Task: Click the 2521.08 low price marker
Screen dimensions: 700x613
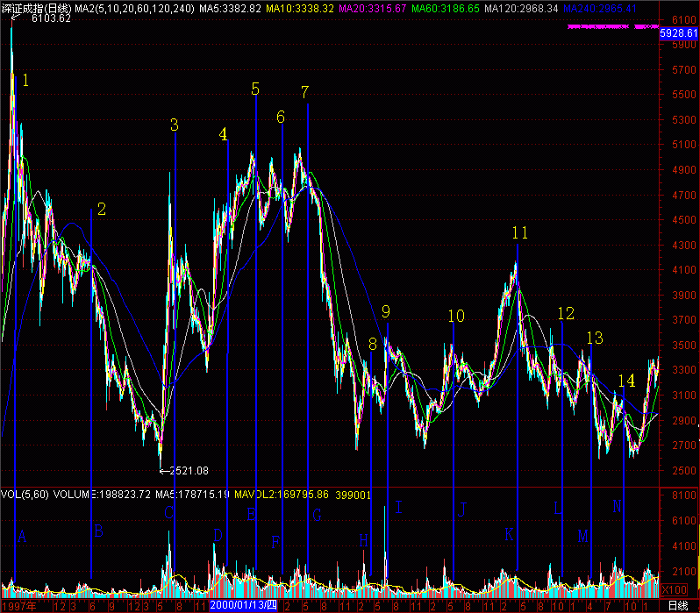Action: [189, 471]
